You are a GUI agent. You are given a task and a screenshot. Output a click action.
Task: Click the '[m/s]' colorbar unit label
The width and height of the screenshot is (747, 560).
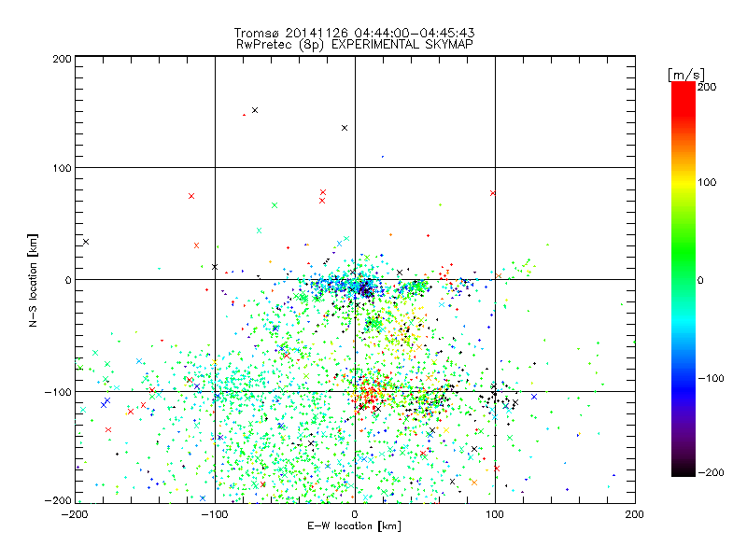coord(686,75)
